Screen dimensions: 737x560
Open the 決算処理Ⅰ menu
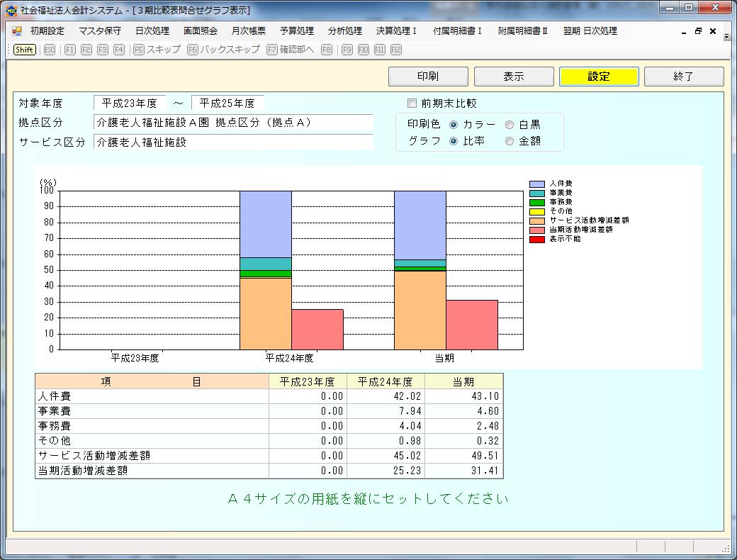click(396, 31)
